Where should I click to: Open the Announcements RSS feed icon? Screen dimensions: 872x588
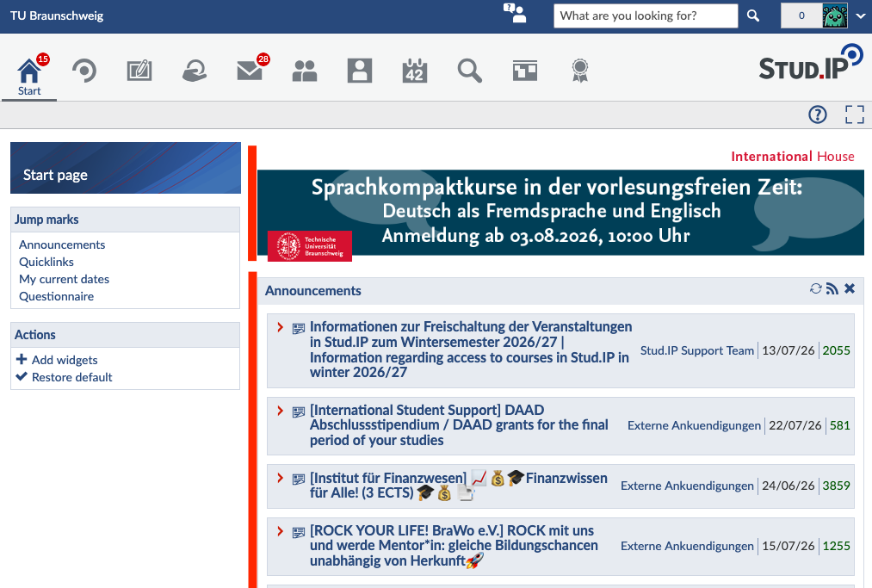click(832, 288)
